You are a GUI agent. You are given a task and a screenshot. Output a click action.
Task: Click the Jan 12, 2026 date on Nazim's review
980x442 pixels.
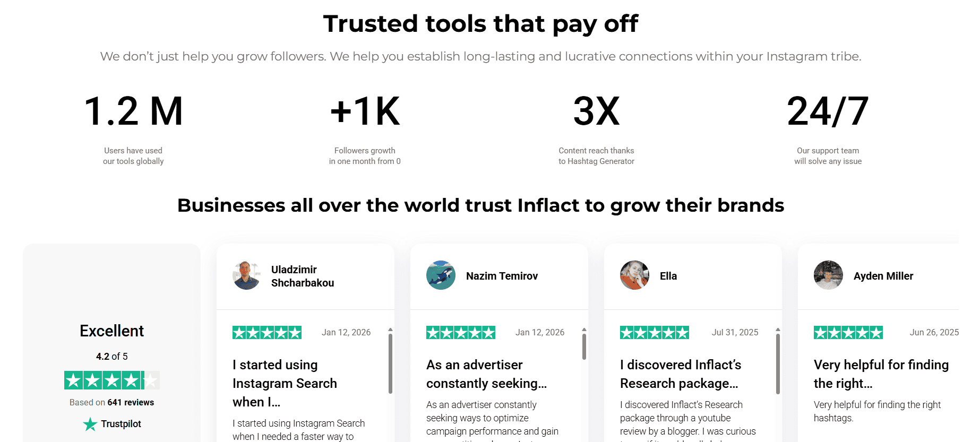539,333
